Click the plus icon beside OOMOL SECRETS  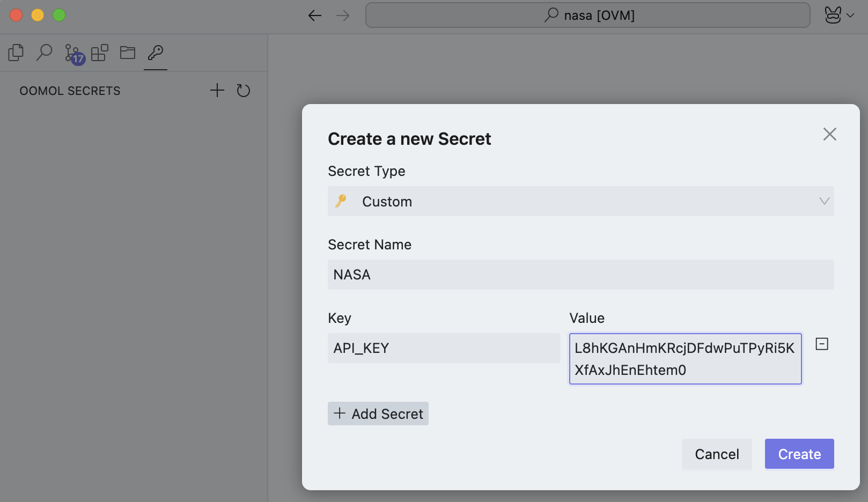217,90
